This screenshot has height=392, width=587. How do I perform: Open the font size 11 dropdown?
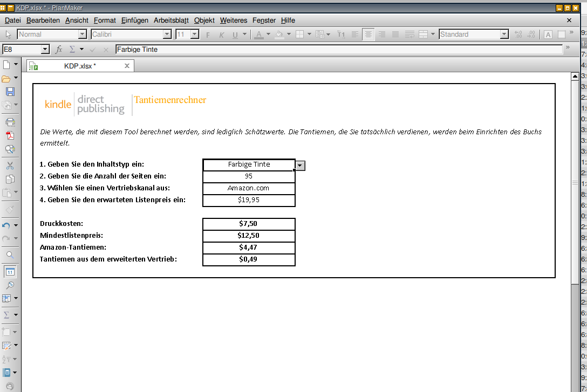194,35
